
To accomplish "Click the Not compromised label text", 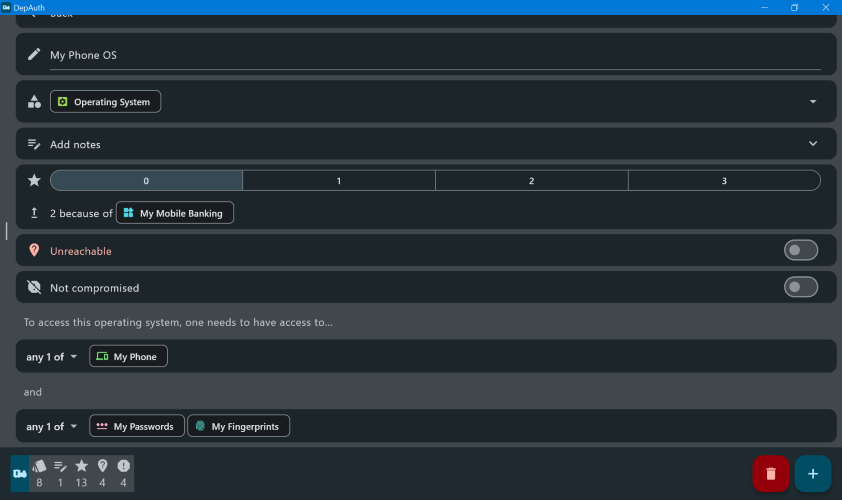I will point(95,288).
